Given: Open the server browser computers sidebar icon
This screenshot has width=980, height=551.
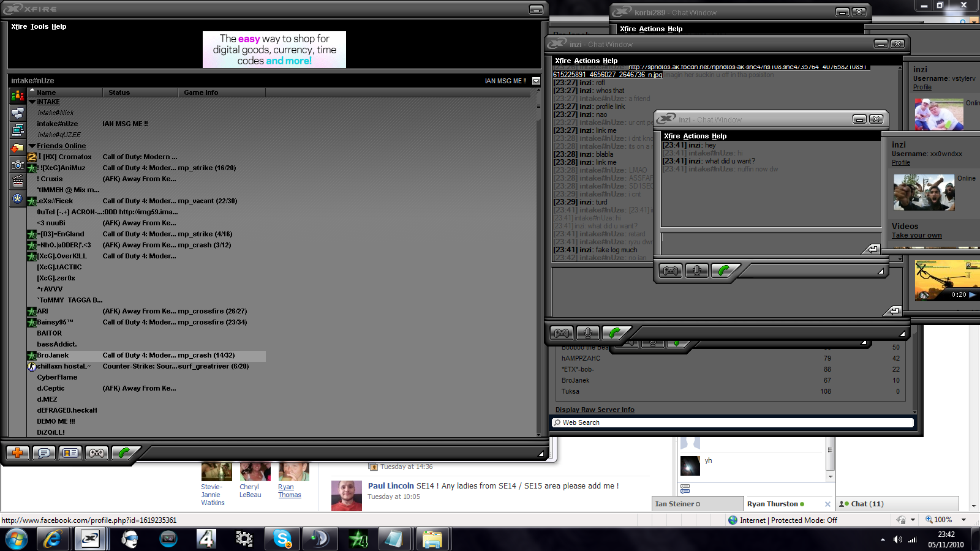Looking at the screenshot, I should (x=18, y=130).
